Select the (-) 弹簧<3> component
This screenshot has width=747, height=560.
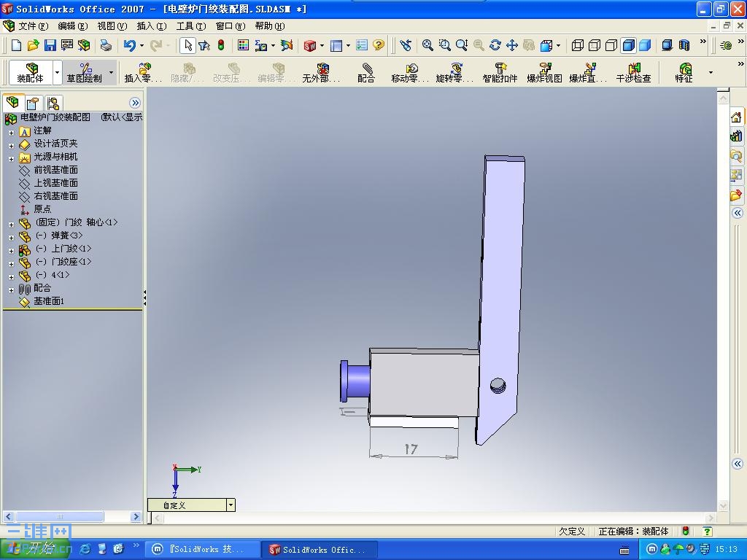[58, 236]
